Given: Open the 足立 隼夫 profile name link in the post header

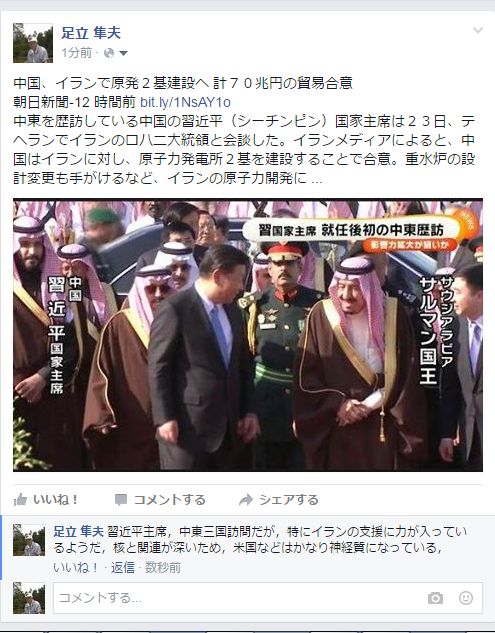Looking at the screenshot, I should (x=91, y=33).
